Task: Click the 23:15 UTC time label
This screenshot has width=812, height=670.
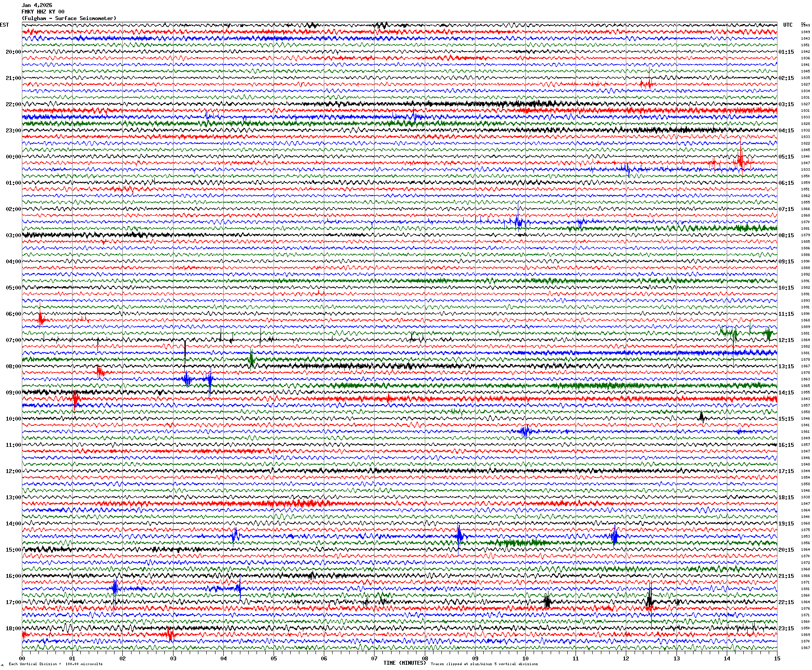Action: click(x=786, y=629)
